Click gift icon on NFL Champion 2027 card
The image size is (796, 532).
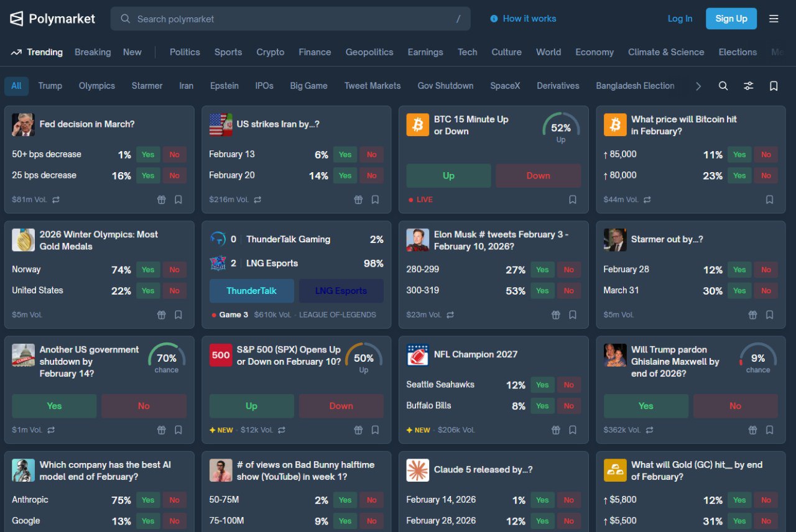point(556,429)
